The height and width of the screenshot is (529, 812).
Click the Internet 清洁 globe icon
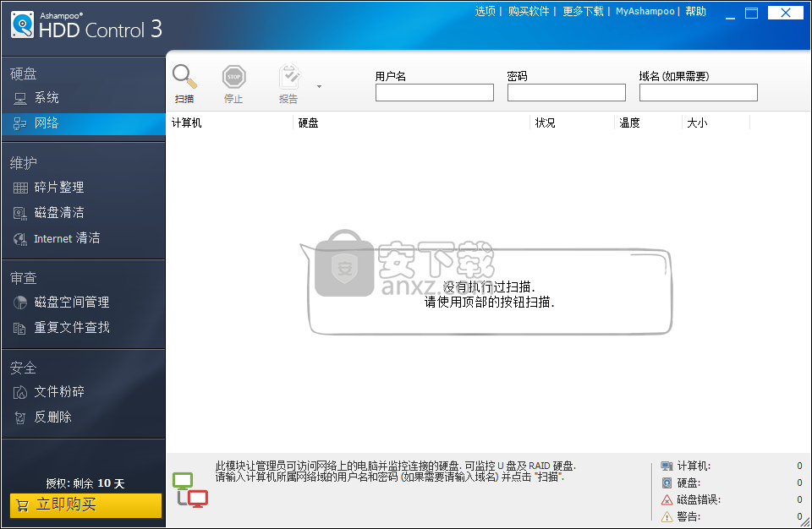point(20,239)
